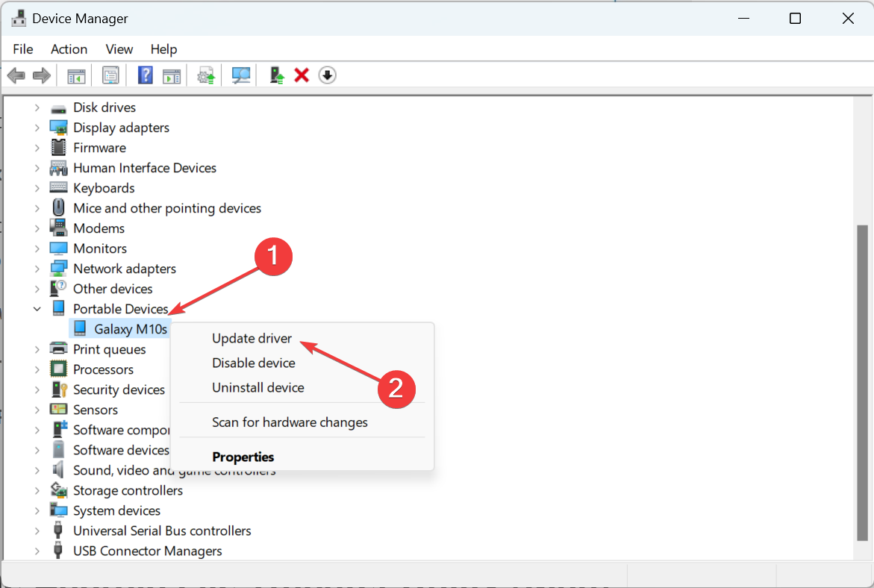Expand the Disk drives node
Viewport: 874px width, 588px height.
pos(37,107)
